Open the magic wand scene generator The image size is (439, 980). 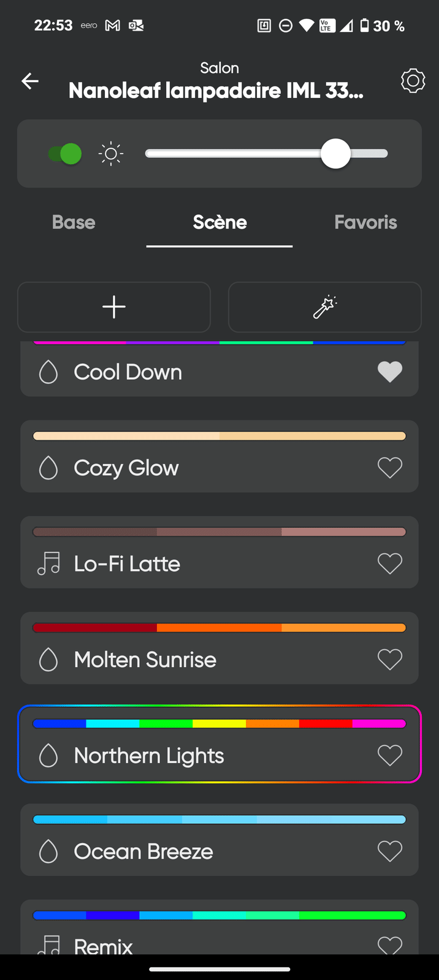coord(324,307)
